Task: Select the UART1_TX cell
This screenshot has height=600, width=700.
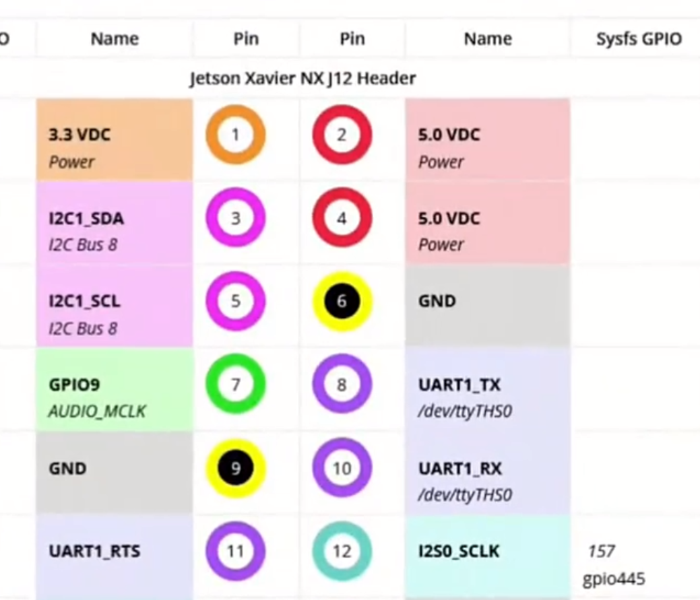Action: tap(488, 389)
